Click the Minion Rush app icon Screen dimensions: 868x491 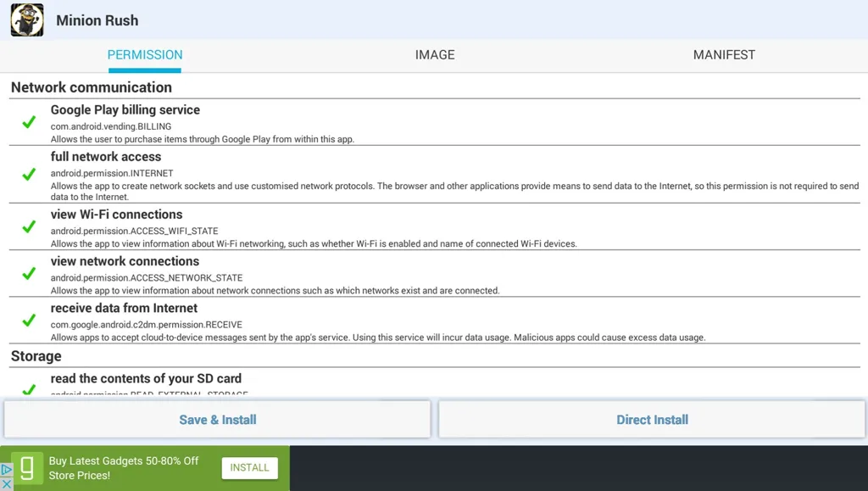point(27,20)
